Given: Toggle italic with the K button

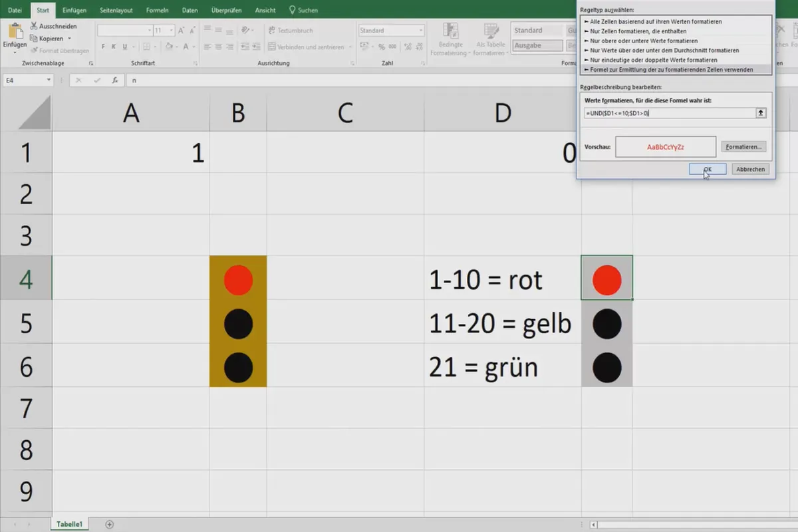Looking at the screenshot, I should click(114, 47).
